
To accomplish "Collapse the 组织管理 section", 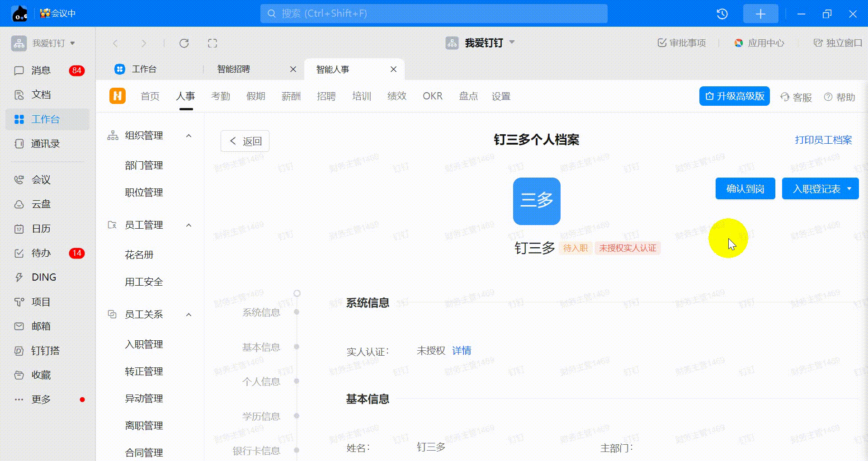I will tap(189, 136).
